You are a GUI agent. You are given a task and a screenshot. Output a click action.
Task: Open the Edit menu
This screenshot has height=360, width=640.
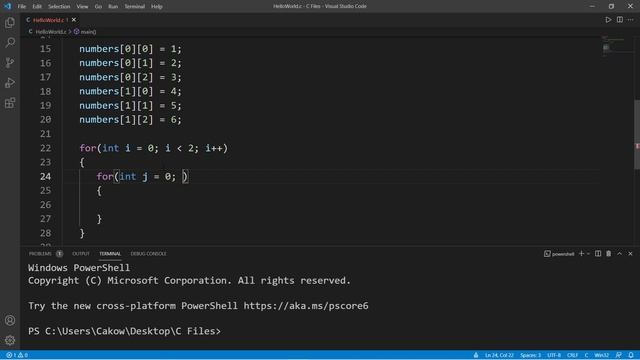coord(37,6)
